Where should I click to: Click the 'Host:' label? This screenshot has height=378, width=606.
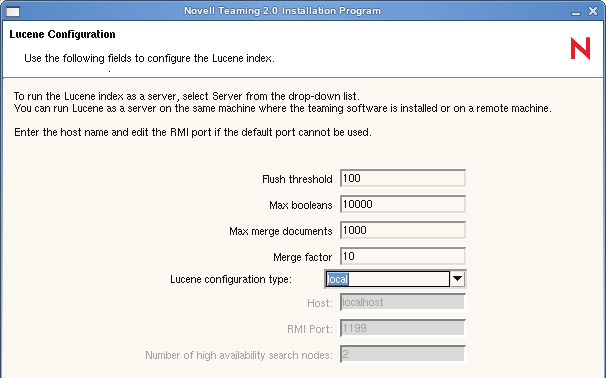pos(320,303)
